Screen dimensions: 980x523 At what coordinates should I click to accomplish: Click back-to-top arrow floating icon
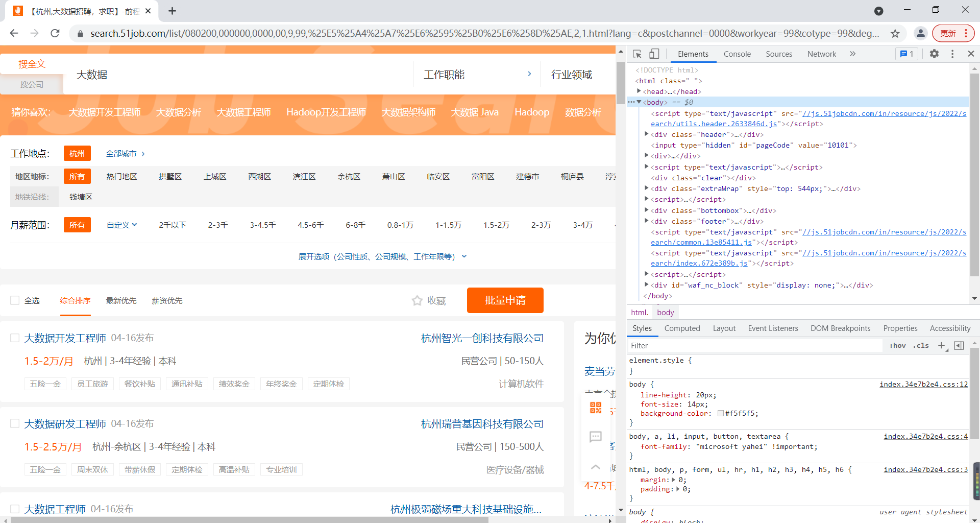click(x=596, y=467)
